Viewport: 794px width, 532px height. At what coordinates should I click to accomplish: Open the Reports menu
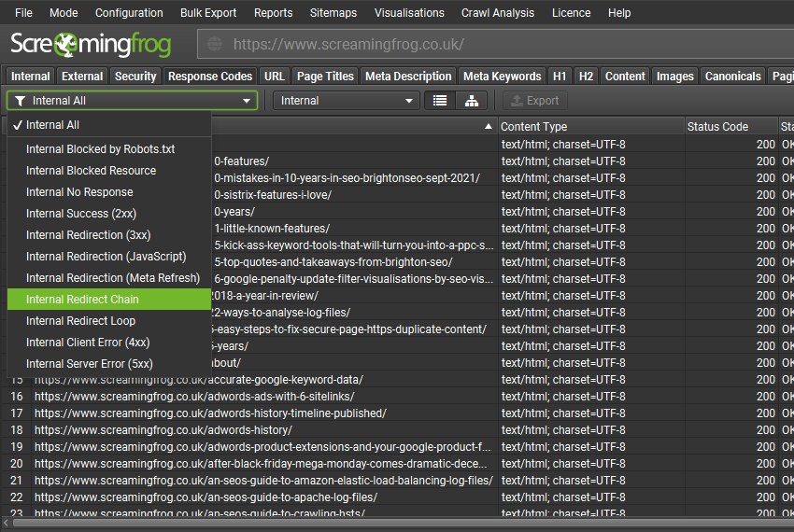click(x=274, y=13)
